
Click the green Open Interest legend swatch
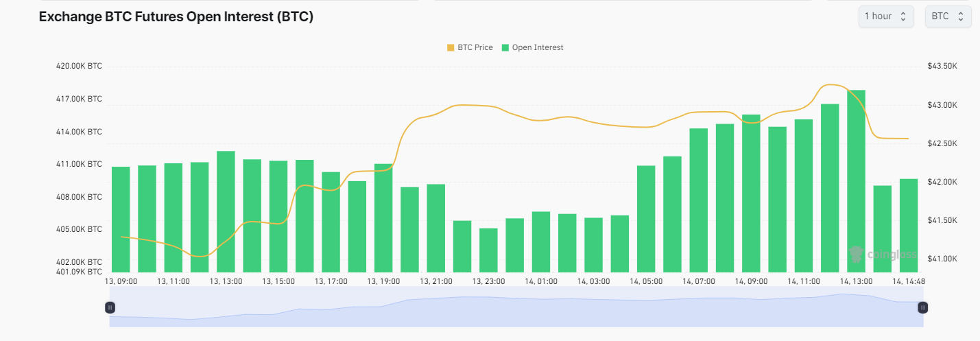505,47
